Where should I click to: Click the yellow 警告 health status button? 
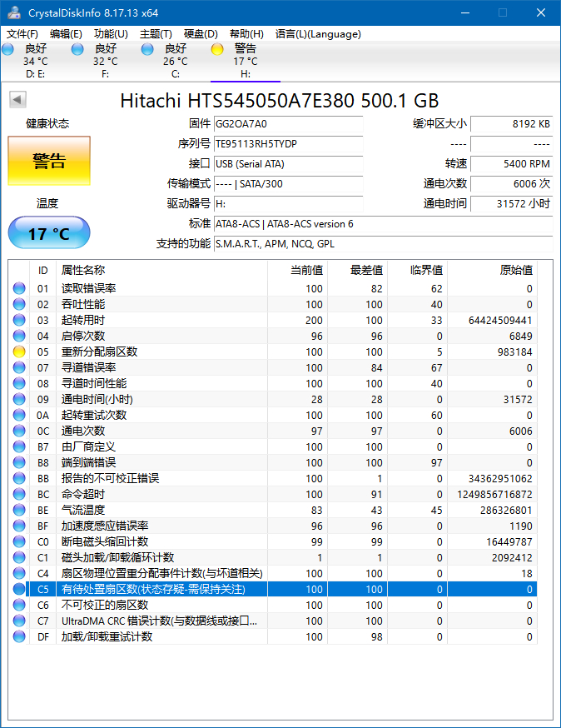[49, 161]
